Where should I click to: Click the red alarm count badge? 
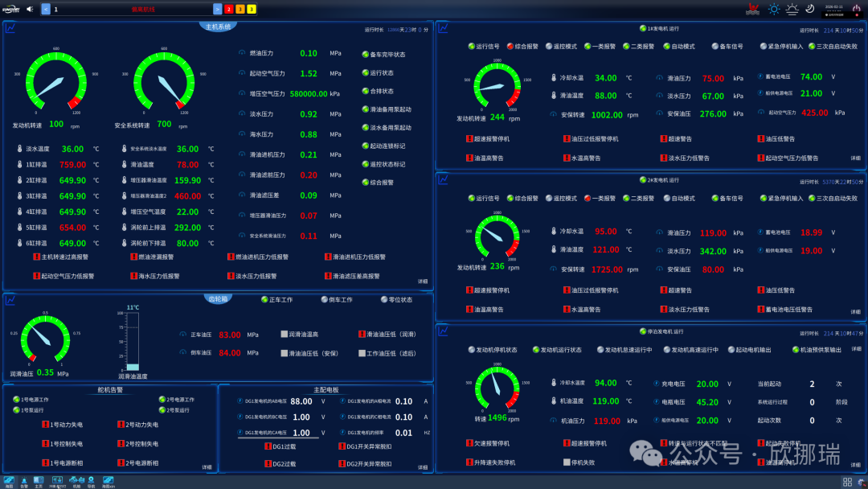228,9
